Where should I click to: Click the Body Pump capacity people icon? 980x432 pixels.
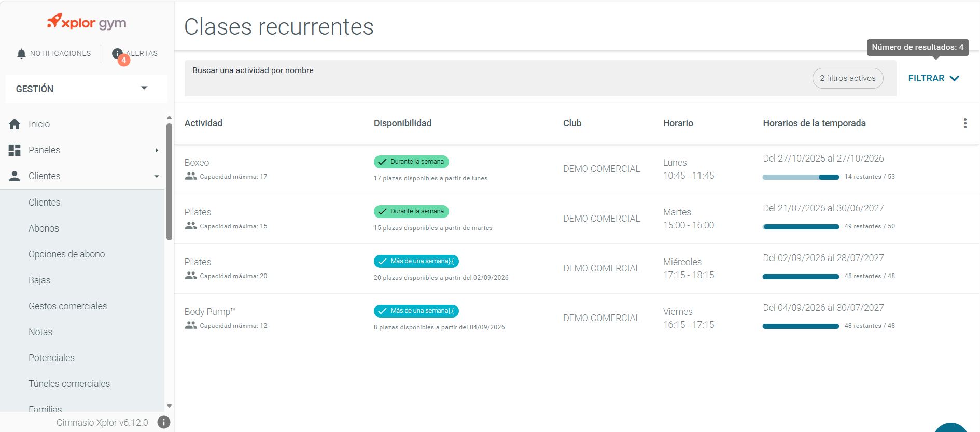click(x=191, y=325)
